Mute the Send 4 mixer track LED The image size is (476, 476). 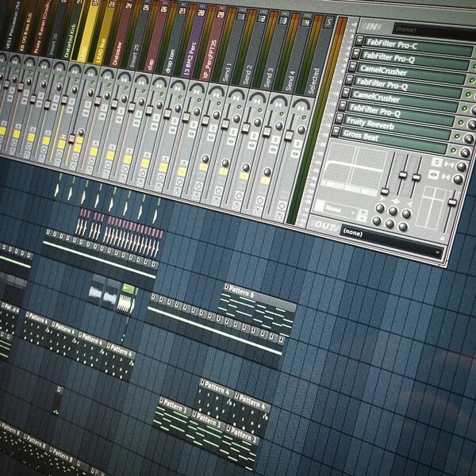(282, 114)
